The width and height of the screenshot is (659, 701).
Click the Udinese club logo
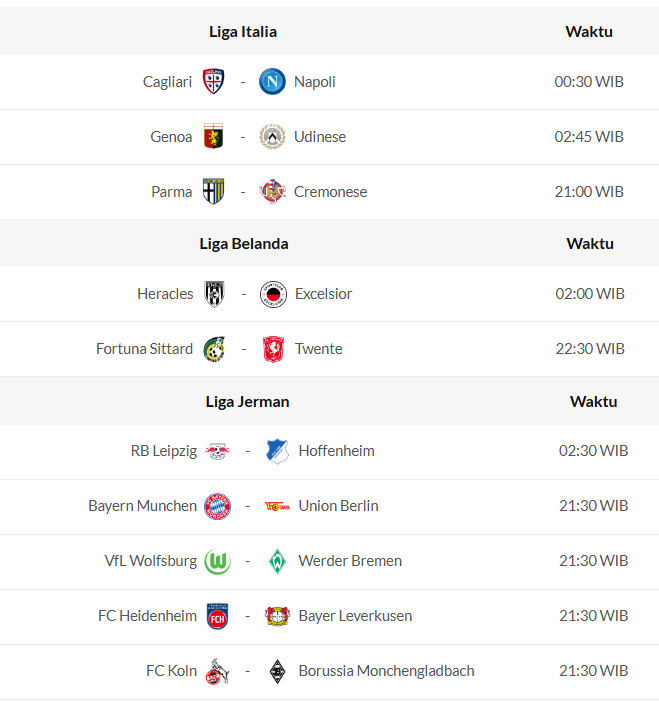tap(272, 137)
